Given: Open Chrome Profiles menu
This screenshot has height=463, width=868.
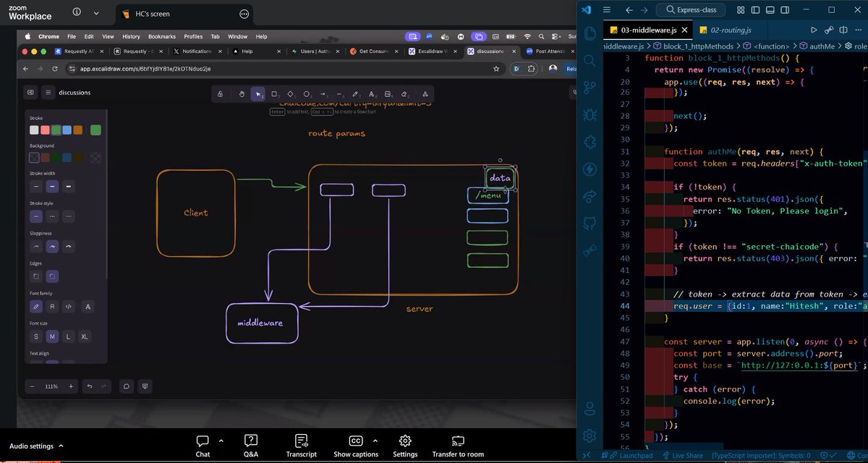Looking at the screenshot, I should click(193, 36).
